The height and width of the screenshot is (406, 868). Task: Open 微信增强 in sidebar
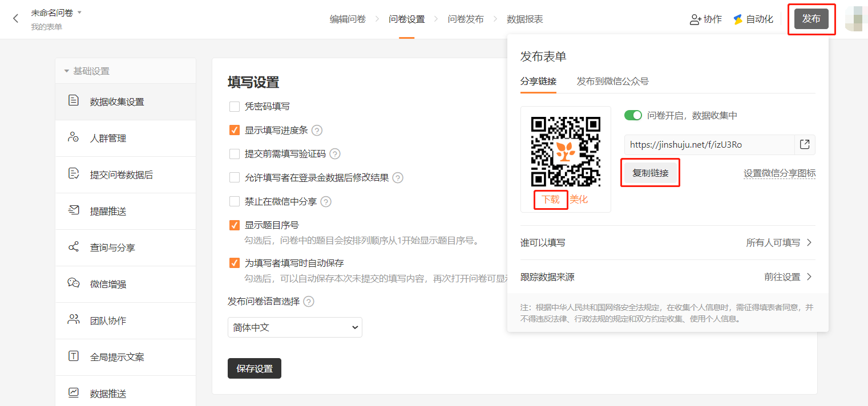(x=126, y=284)
